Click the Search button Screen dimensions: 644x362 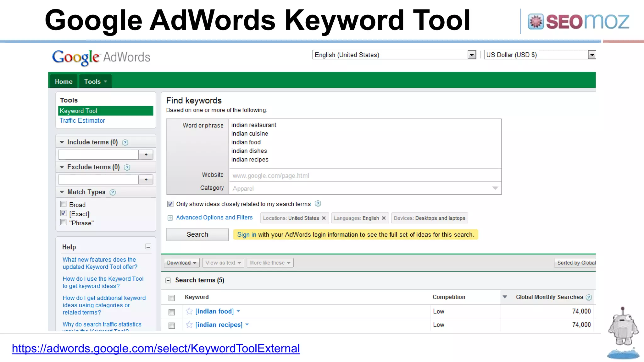click(x=197, y=234)
